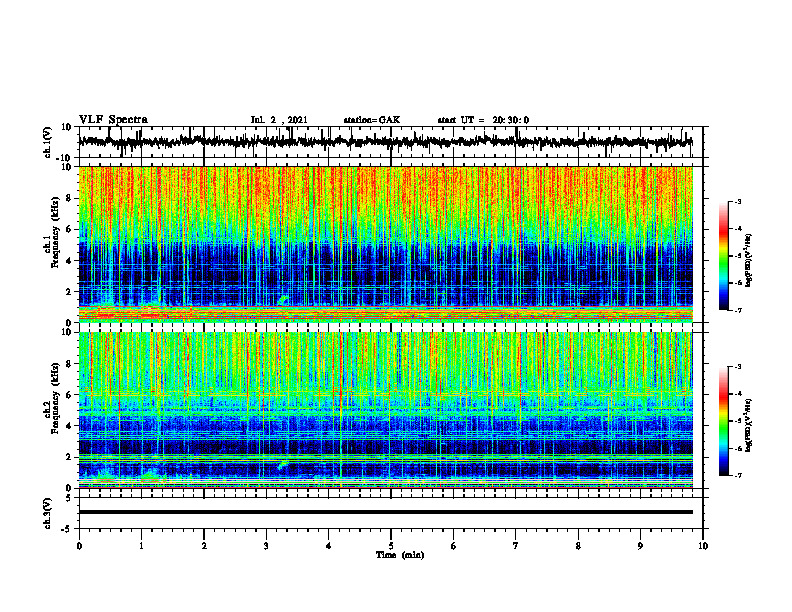Click the 'Time (min)' axis label
Image resolution: width=792 pixels, height=612 pixels.
[x=400, y=555]
